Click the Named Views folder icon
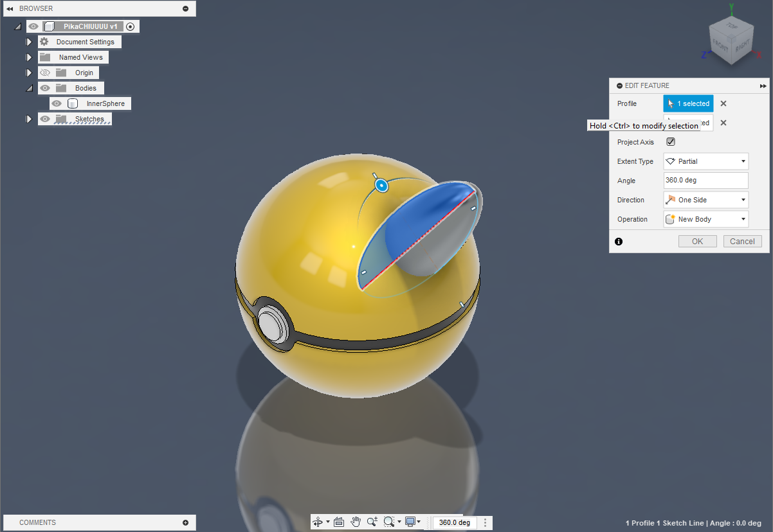The height and width of the screenshot is (532, 773). coord(44,57)
